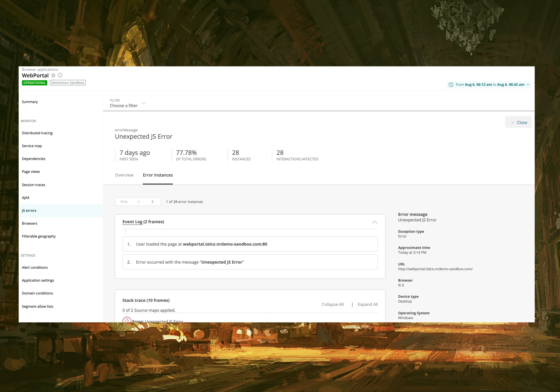Open the info icon next to WebPortal
Image resolution: width=560 pixels, height=392 pixels.
tap(60, 75)
